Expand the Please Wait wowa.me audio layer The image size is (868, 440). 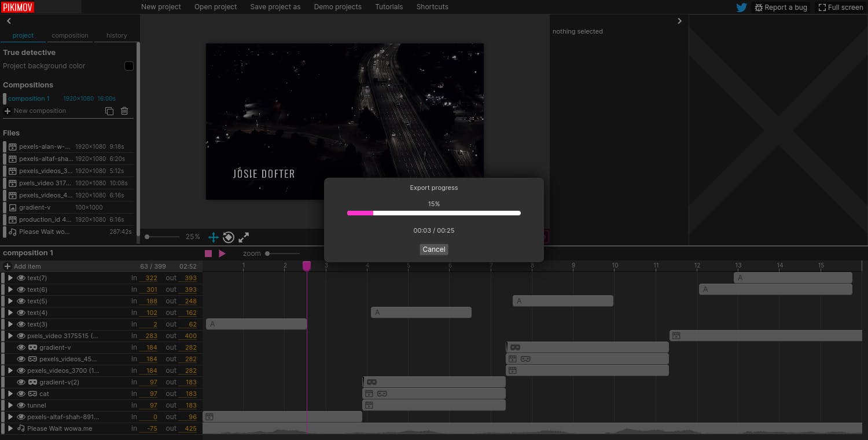click(10, 428)
